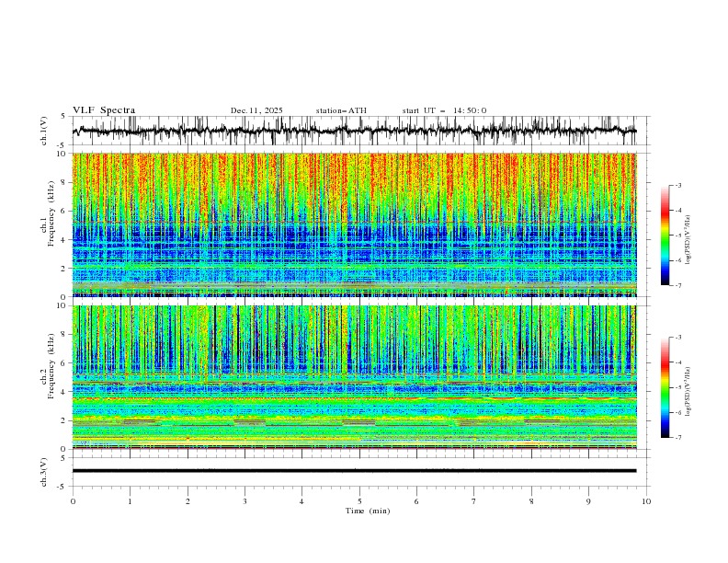The height and width of the screenshot is (563, 728).
Task: Click the "Time (min)" axis title
Action: tap(368, 511)
